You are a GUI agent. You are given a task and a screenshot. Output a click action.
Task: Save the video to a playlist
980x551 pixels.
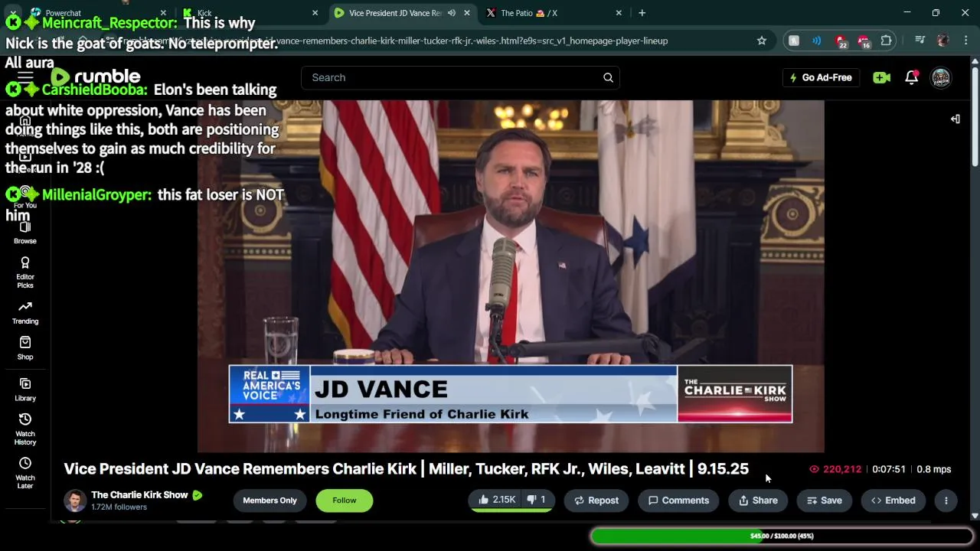(824, 500)
